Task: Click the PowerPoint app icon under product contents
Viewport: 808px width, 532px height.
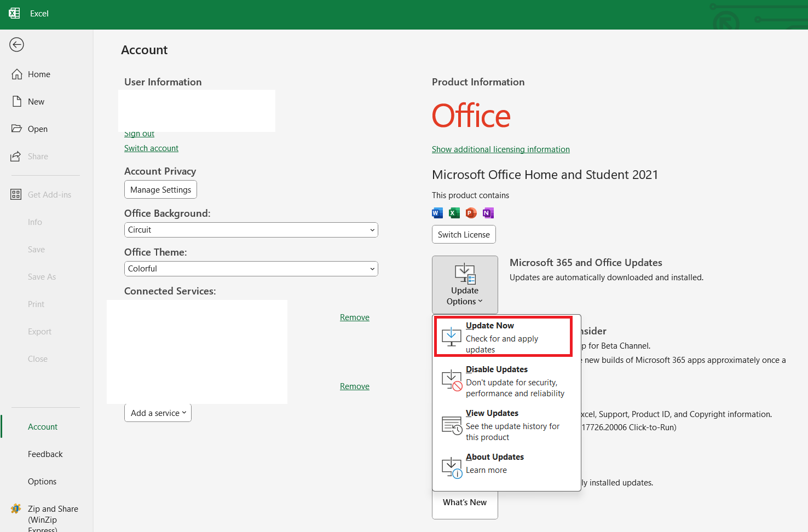Action: click(x=471, y=213)
